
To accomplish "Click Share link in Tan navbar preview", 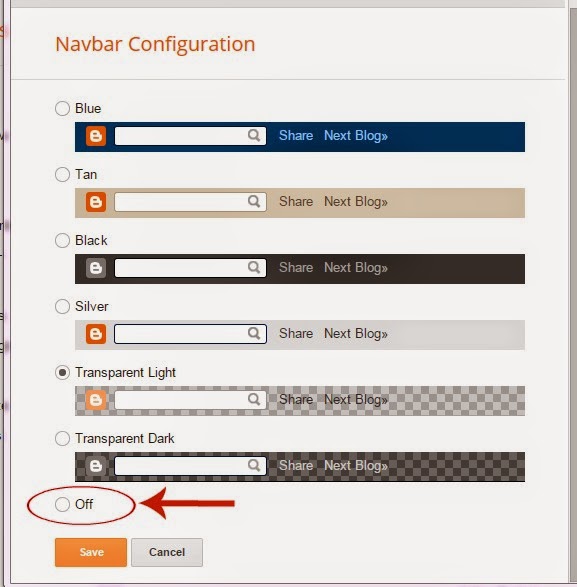I will click(296, 201).
